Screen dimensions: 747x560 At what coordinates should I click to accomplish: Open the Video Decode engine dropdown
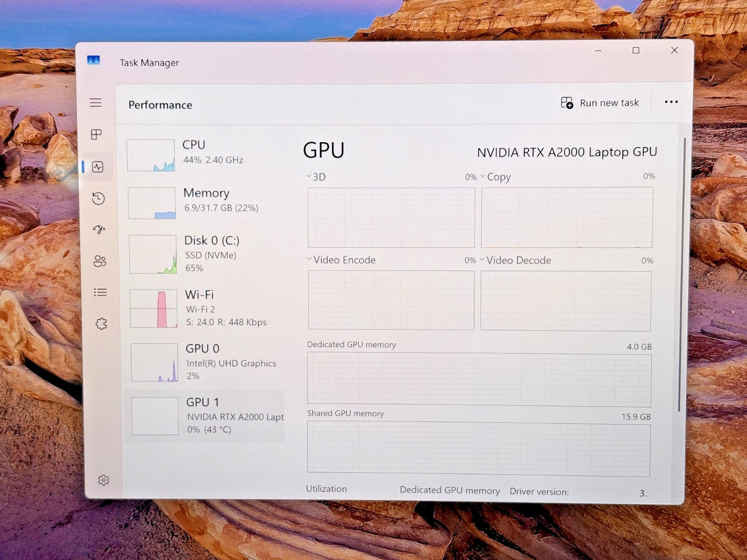[515, 260]
